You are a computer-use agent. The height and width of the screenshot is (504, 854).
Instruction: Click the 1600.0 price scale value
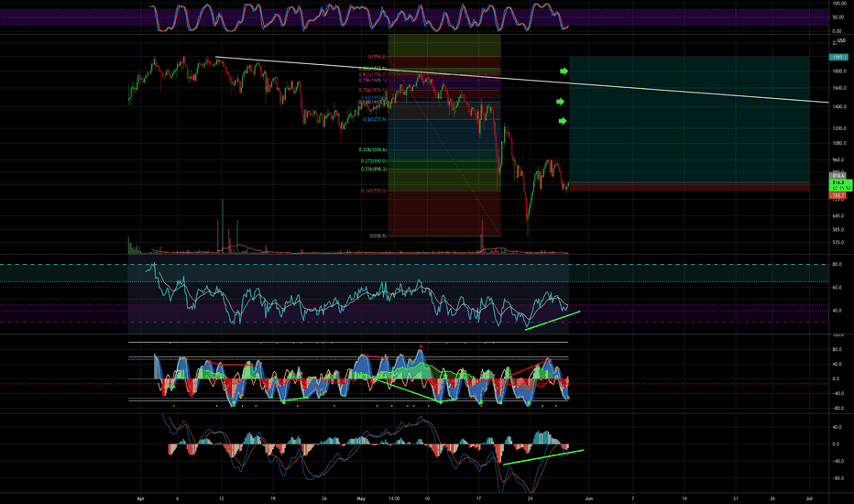click(x=839, y=88)
